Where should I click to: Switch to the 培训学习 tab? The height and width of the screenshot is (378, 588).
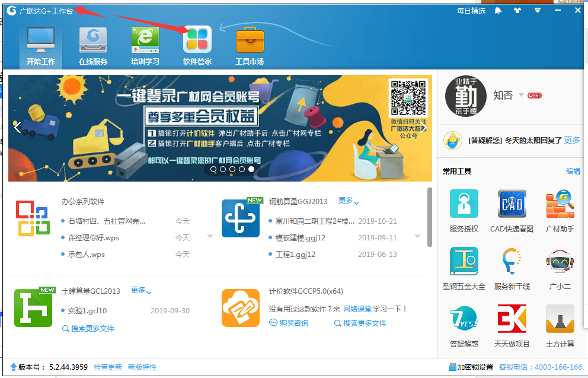point(145,46)
